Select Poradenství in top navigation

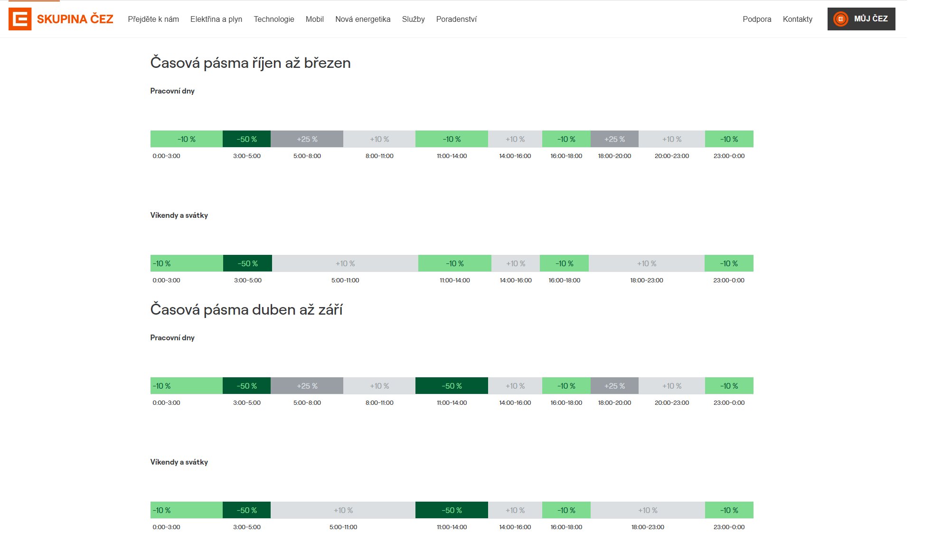(456, 19)
